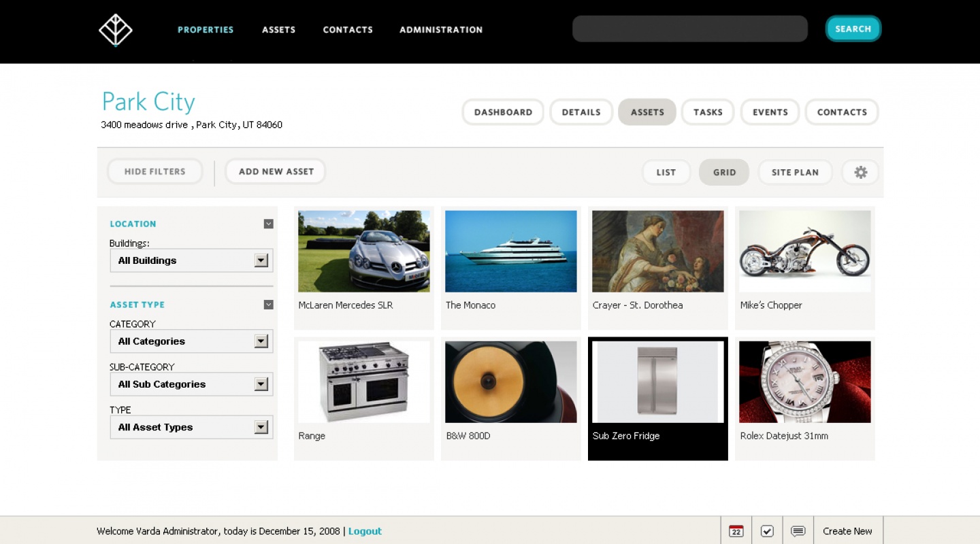
Task: Hide the filters panel
Action: pos(155,171)
